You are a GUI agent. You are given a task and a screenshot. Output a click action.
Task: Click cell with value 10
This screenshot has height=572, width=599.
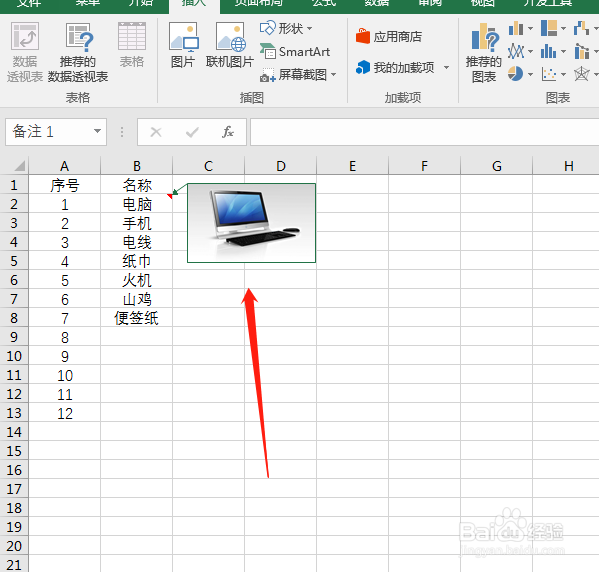coord(65,375)
